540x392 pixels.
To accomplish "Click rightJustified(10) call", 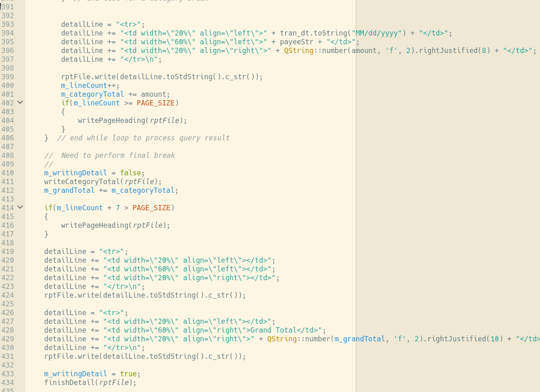I will pyautogui.click(x=465, y=338).
